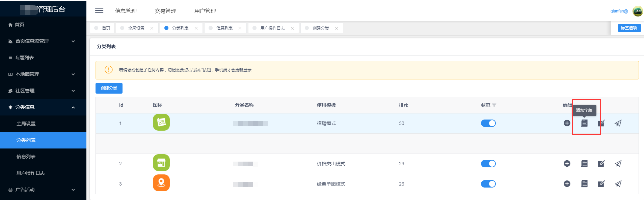Expand 社区管理 sidebar menu
The image size is (644, 200).
coord(43,91)
